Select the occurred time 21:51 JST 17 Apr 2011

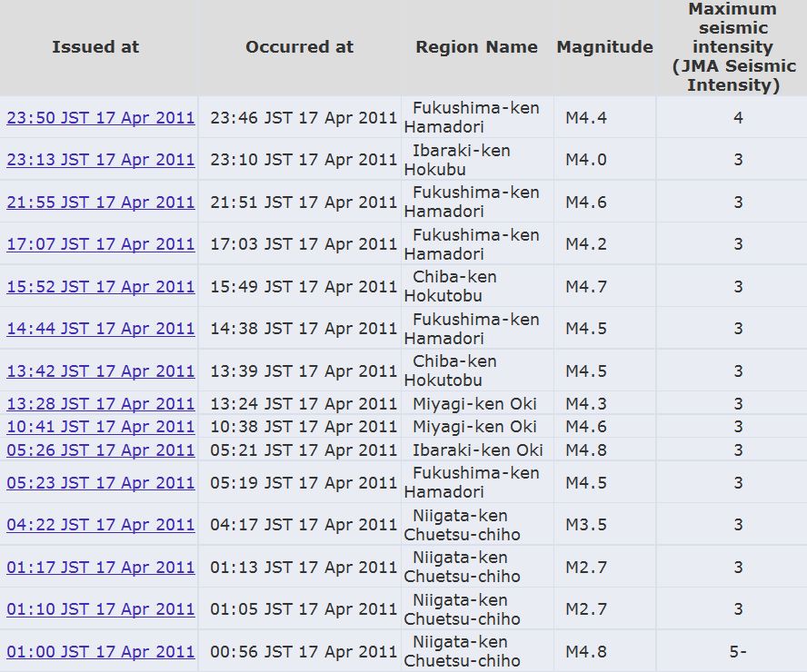click(x=304, y=203)
